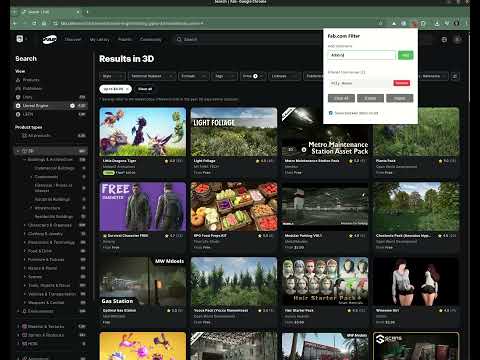Click the Unreal Engine icon in sidebar
480x360 pixels.
click(x=18, y=106)
